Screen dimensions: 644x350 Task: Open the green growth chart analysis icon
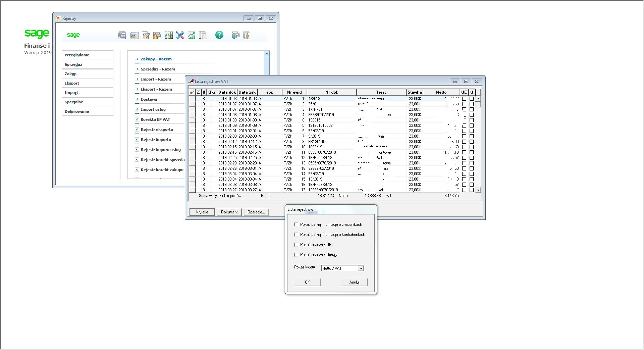192,35
